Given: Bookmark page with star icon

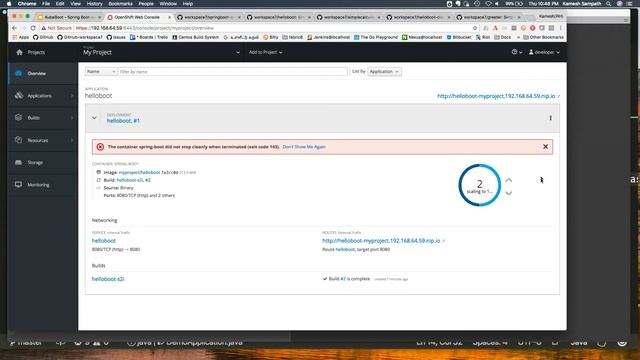Looking at the screenshot, I should click(x=475, y=28).
